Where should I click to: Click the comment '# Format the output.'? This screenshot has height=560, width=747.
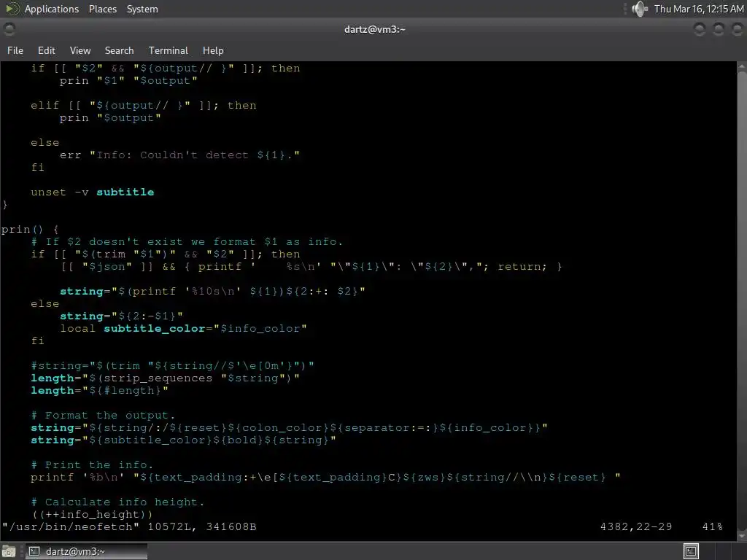coord(103,415)
